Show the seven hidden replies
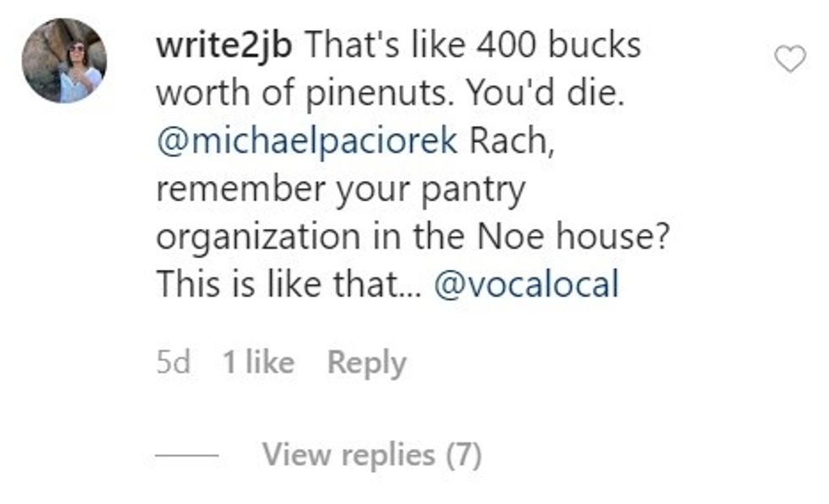The height and width of the screenshot is (504, 829). (371, 456)
